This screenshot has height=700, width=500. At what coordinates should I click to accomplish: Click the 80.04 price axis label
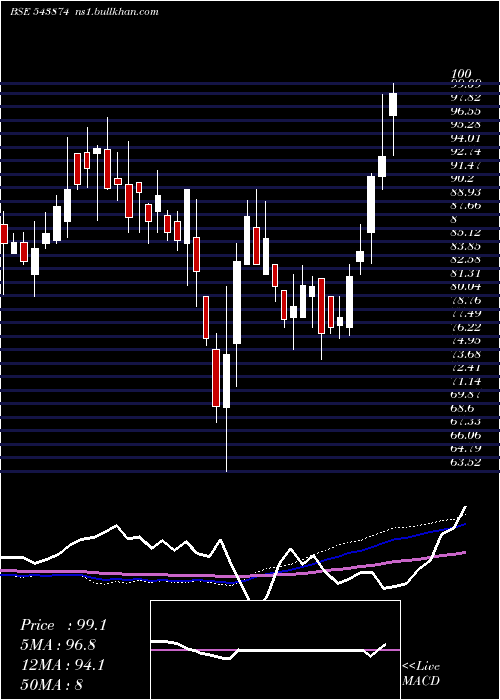465,286
